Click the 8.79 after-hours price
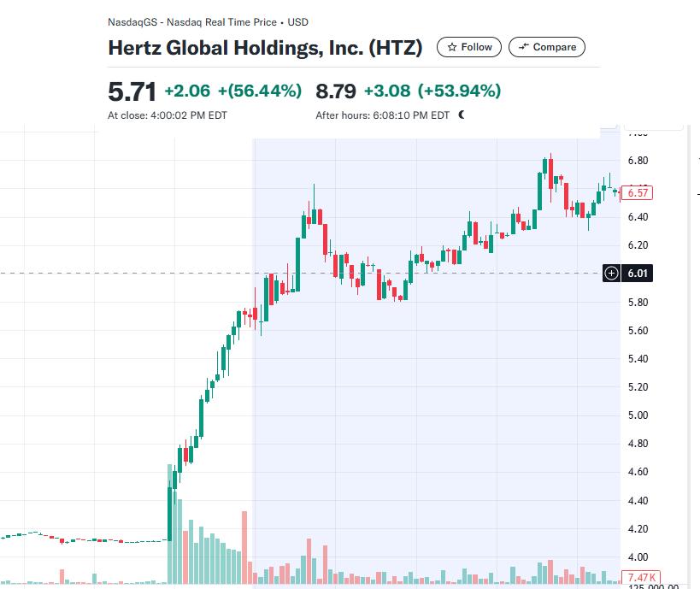 pyautogui.click(x=336, y=91)
